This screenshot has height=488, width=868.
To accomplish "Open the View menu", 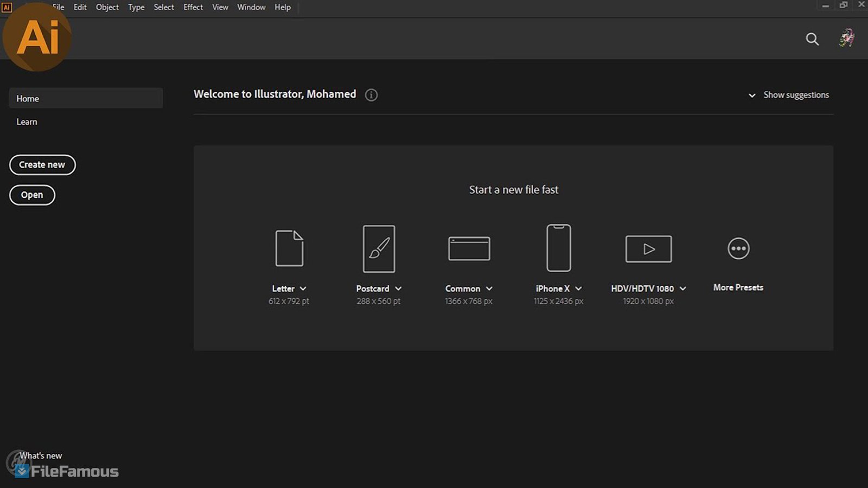I will [x=220, y=7].
